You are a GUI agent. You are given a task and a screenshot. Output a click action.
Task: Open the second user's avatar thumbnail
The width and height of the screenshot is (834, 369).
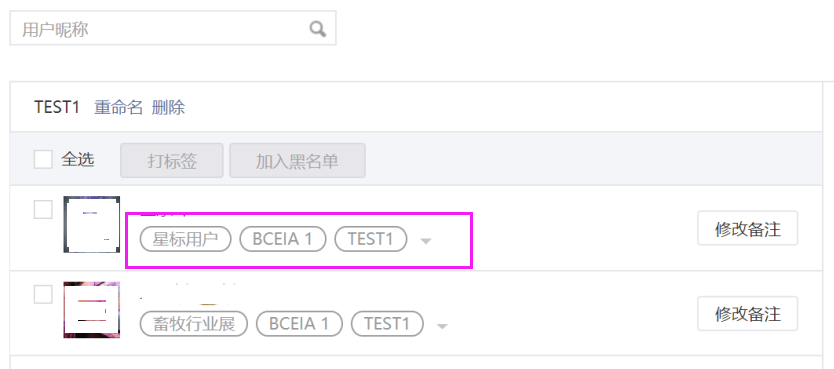click(x=91, y=310)
